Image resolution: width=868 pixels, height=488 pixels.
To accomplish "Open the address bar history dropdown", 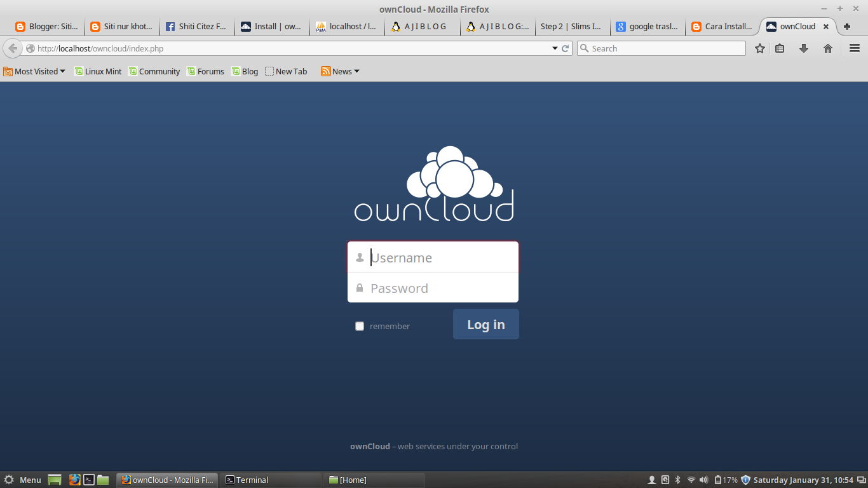I will 554,48.
